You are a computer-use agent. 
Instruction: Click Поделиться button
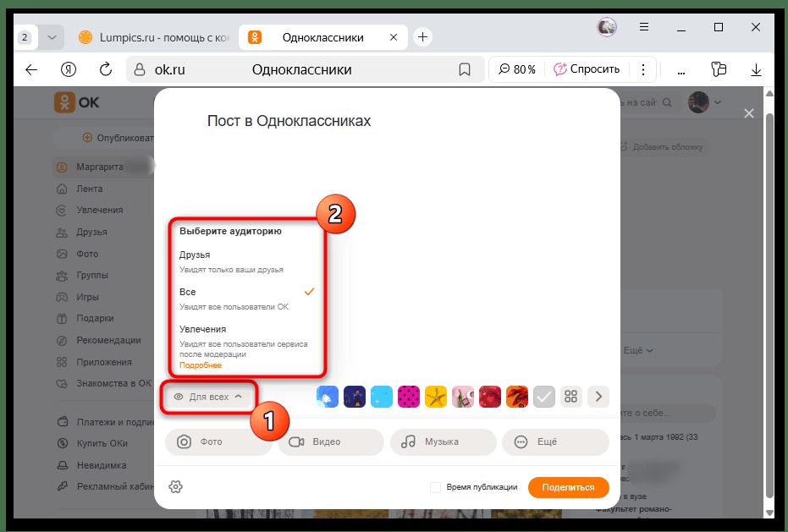pos(569,487)
